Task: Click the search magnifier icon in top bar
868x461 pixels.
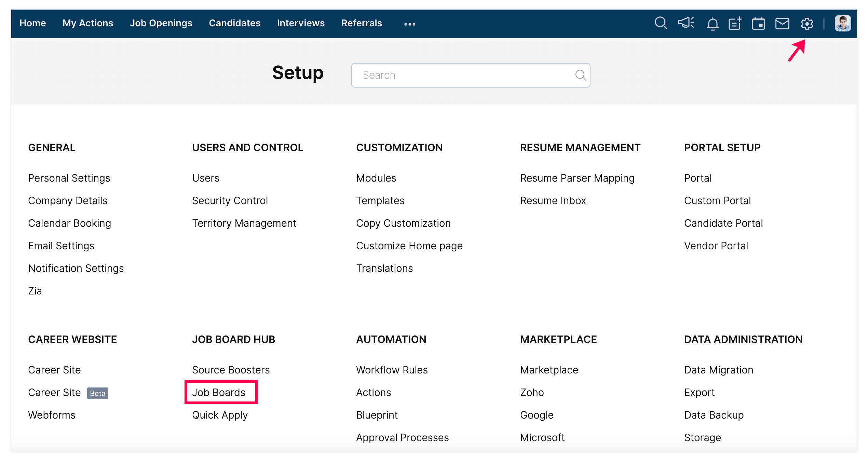Action: click(x=660, y=23)
